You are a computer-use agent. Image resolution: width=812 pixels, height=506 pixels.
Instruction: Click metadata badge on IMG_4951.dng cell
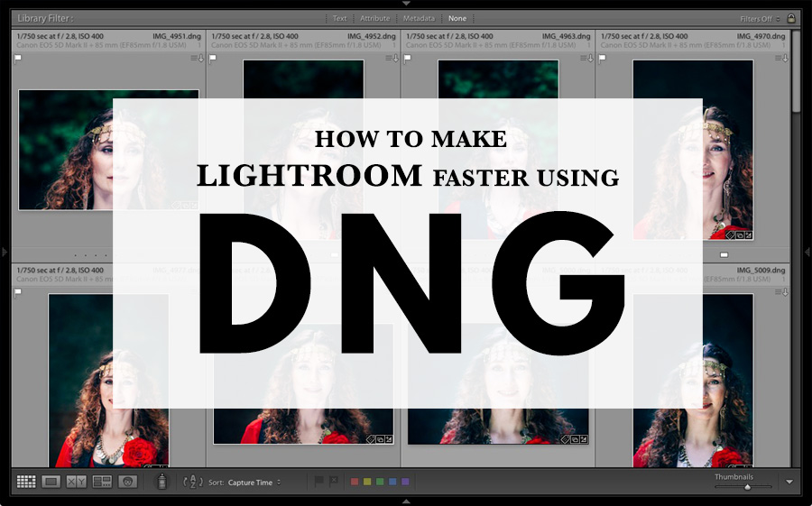pyautogui.click(x=198, y=58)
